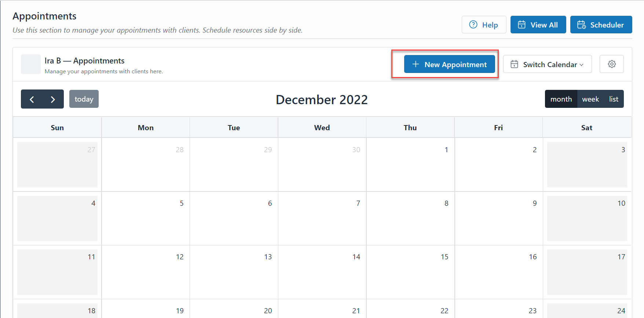
Task: Expand the Switch Calendar dropdown chevron
Action: pyautogui.click(x=582, y=65)
